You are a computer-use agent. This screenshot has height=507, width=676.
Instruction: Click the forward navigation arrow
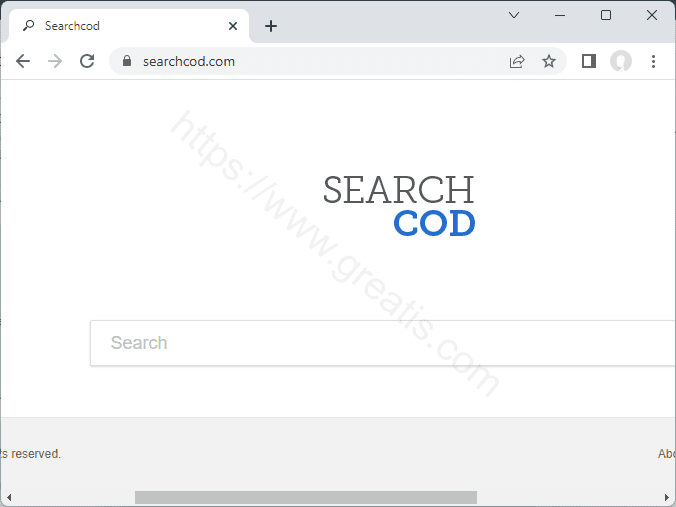pos(55,61)
